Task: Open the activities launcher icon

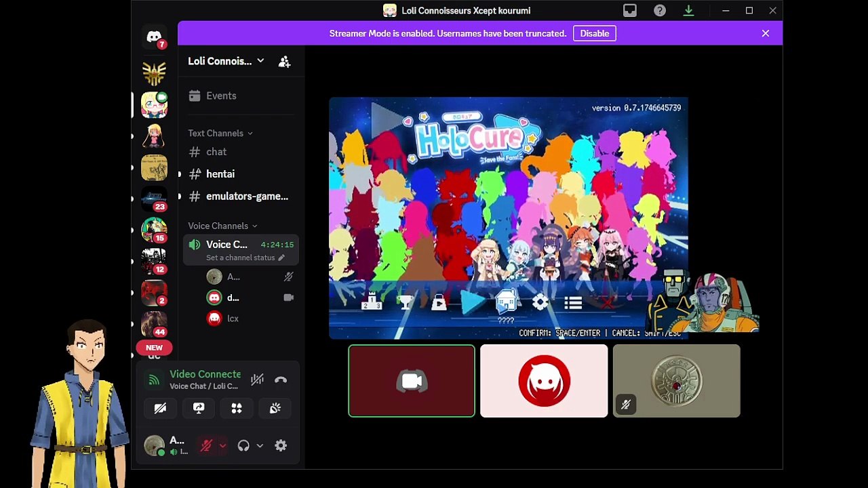Action: 237,409
